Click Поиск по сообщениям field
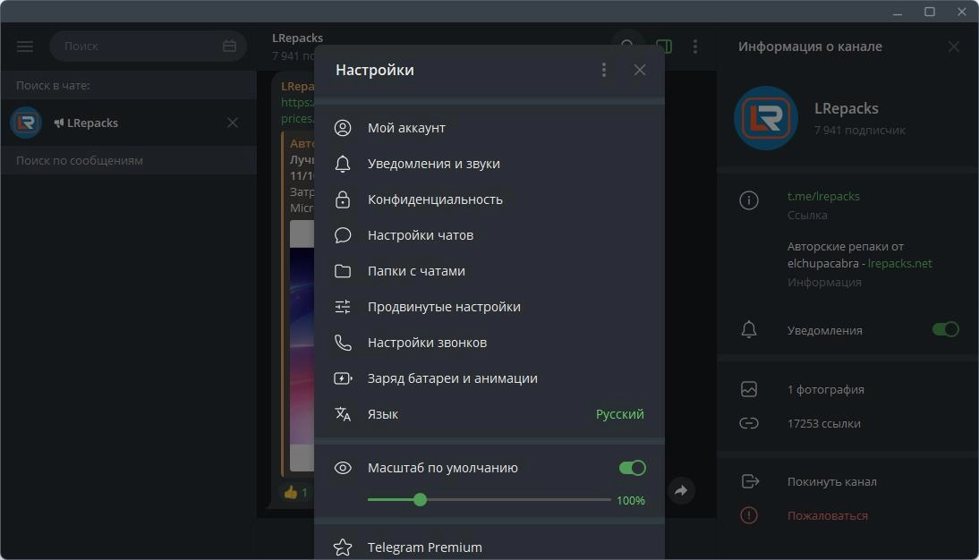The height and width of the screenshot is (560, 979). tap(128, 160)
